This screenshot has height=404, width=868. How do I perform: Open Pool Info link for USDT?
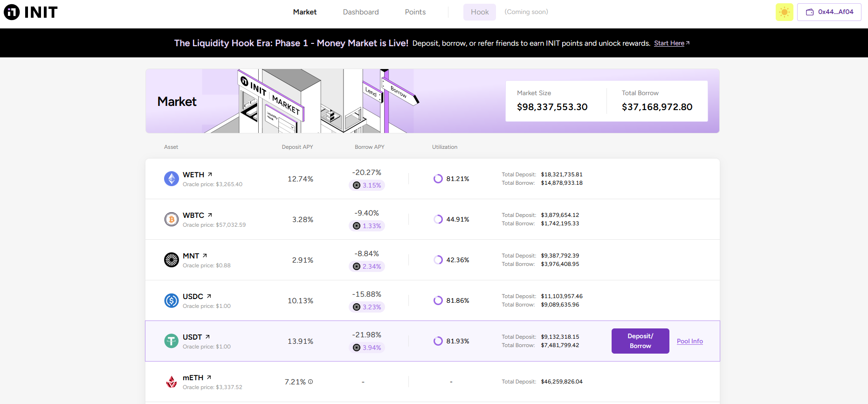point(690,341)
